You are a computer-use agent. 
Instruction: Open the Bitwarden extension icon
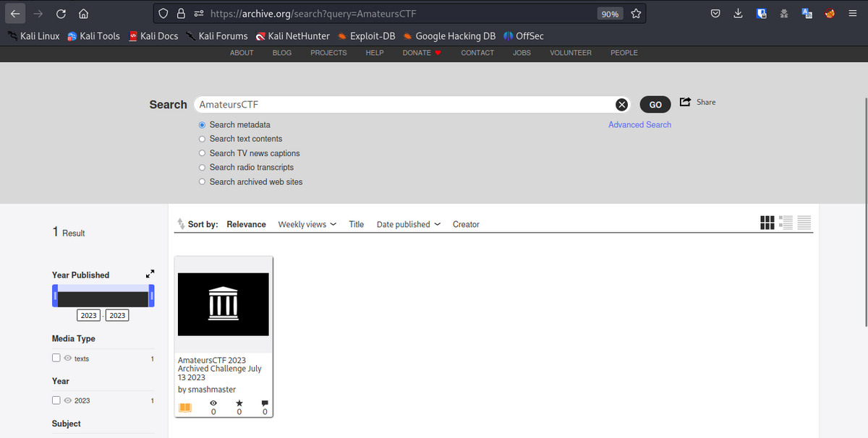tap(762, 14)
